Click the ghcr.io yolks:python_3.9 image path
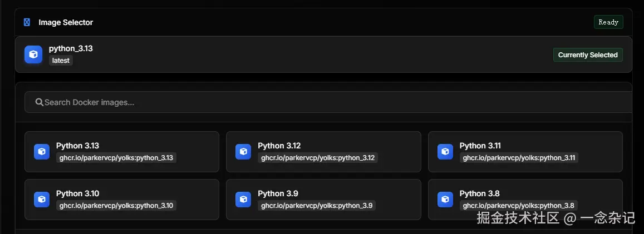This screenshot has height=234, width=644. 317,206
